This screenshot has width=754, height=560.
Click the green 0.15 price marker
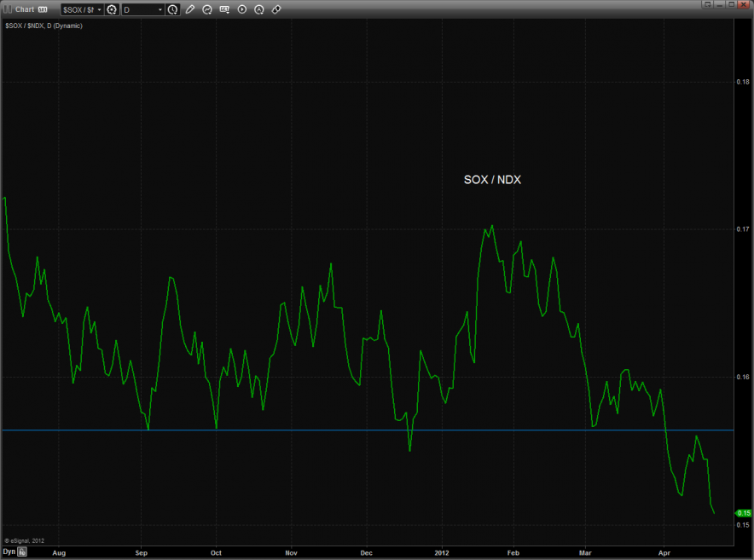coord(742,513)
